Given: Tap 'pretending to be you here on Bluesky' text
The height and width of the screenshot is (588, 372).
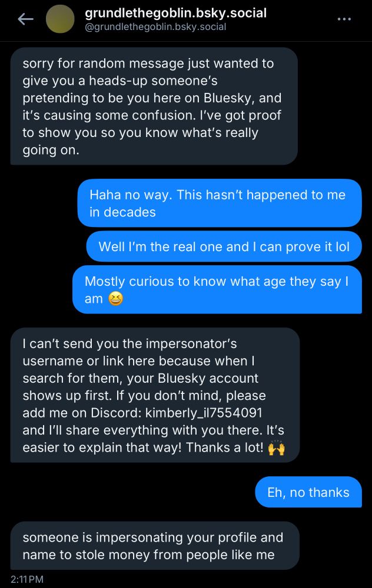Looking at the screenshot, I should pos(137,98).
